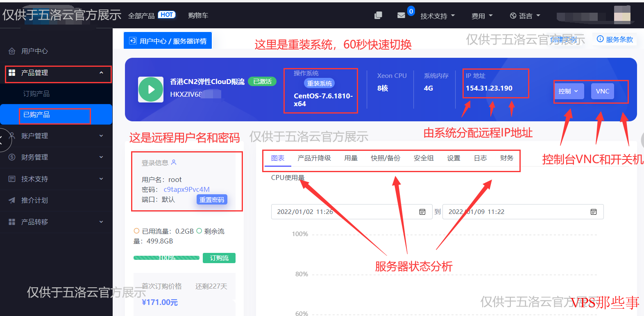Screen dimensions: 644x316
Task: Click the globe icon beside 语言
Action: [513, 16]
